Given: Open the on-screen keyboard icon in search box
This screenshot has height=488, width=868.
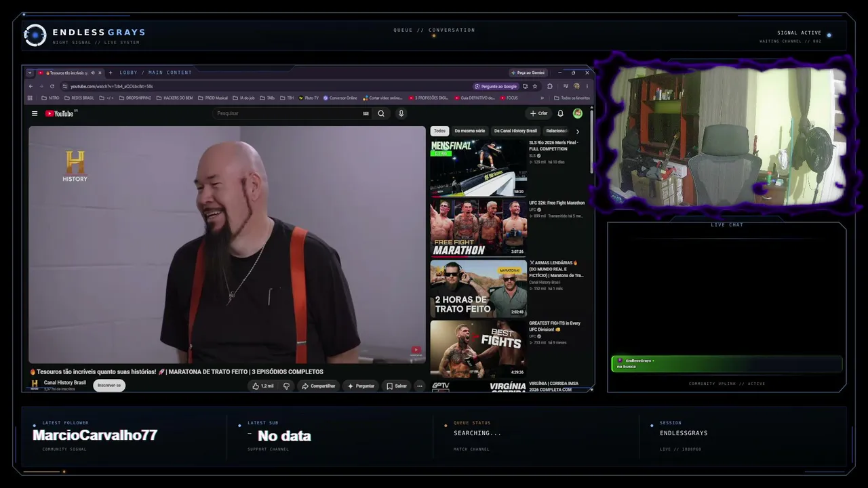Looking at the screenshot, I should [x=366, y=113].
